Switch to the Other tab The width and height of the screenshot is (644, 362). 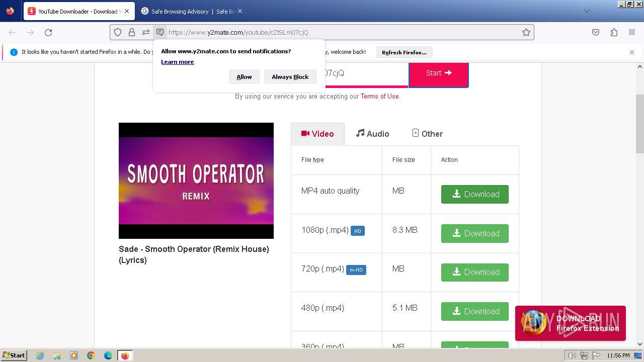(427, 134)
